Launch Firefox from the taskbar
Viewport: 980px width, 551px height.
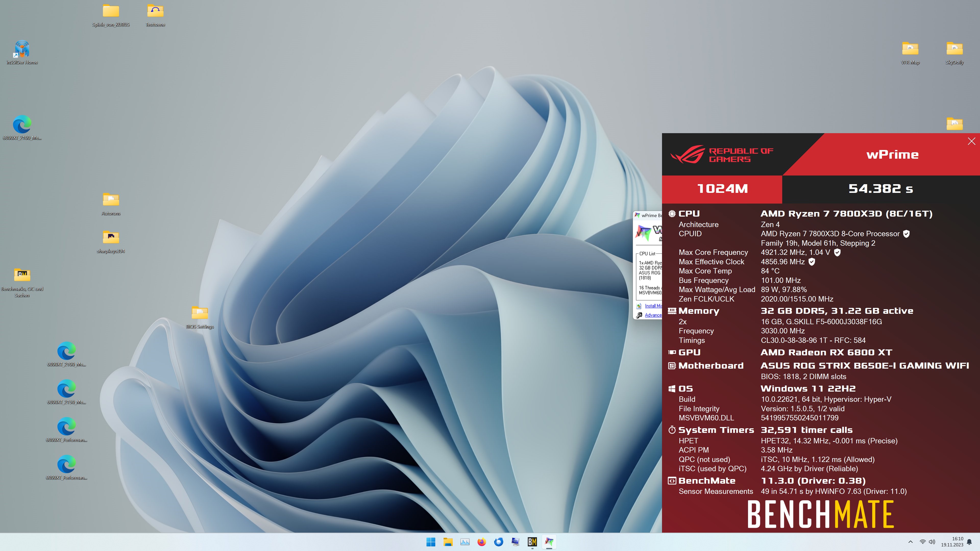click(x=482, y=542)
